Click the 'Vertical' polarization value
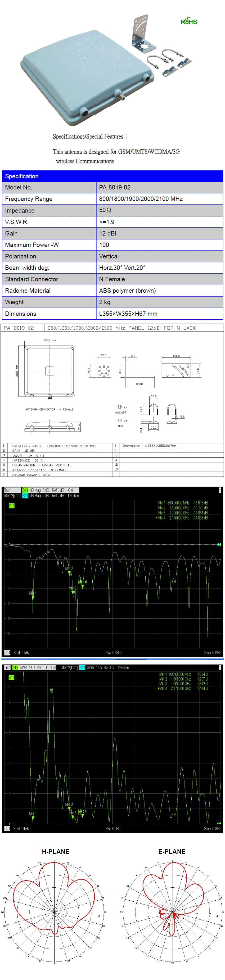Image resolution: width=225 pixels, height=980 pixels. pyautogui.click(x=109, y=256)
